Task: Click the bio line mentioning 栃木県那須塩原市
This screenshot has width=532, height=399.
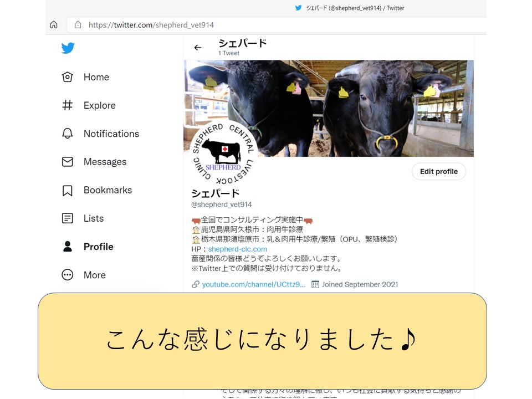Action: 294,239
